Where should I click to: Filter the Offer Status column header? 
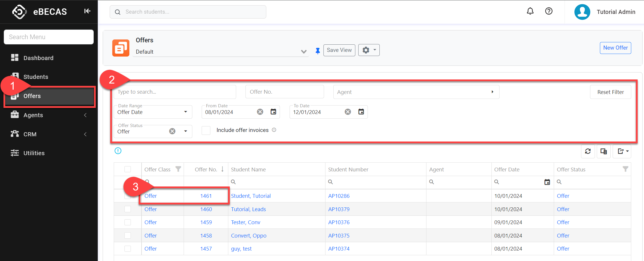pyautogui.click(x=625, y=169)
